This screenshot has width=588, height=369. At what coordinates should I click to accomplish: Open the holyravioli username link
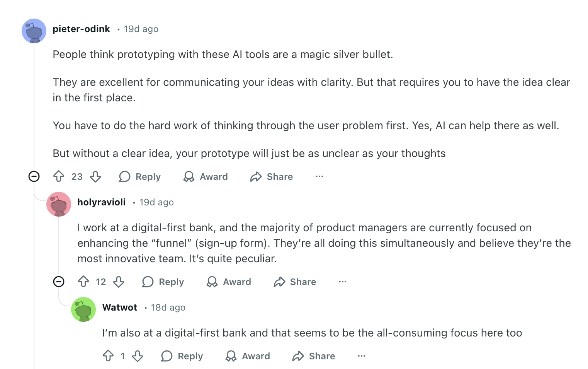(101, 202)
